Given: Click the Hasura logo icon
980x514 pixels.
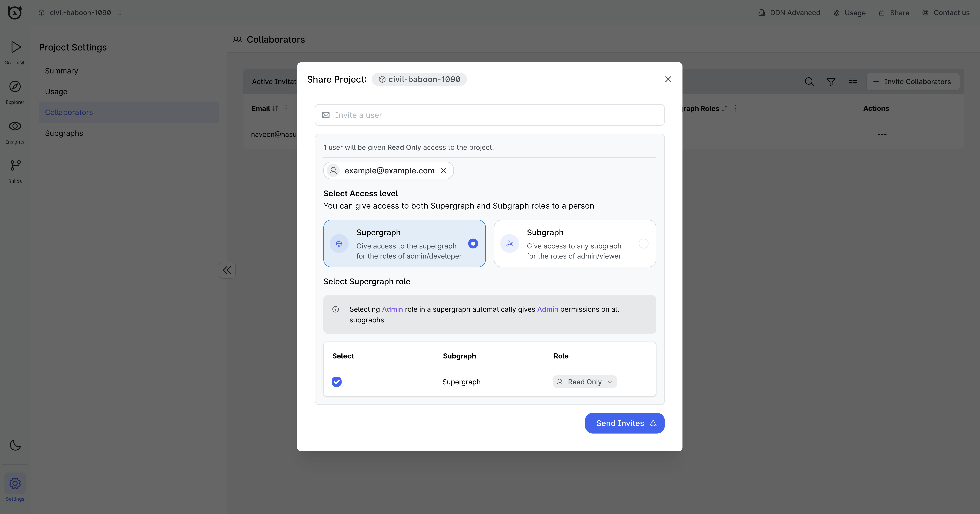Looking at the screenshot, I should [15, 13].
